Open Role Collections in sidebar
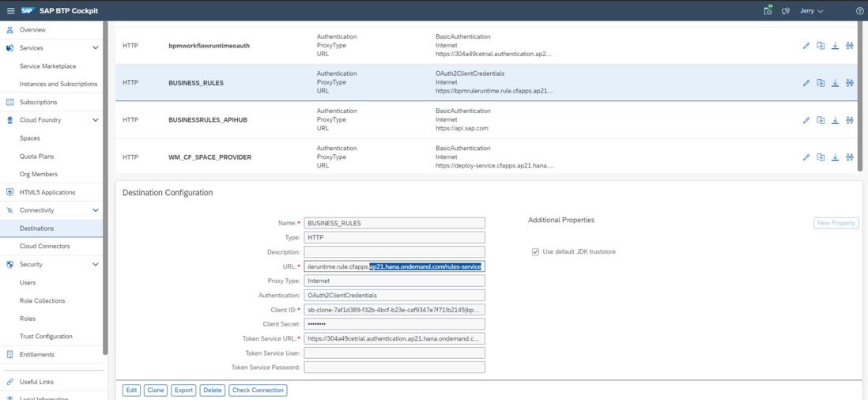868x400 pixels. click(42, 301)
